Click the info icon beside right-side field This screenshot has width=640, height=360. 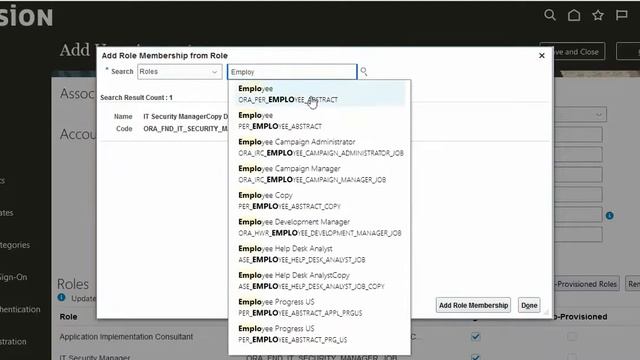click(x=609, y=216)
